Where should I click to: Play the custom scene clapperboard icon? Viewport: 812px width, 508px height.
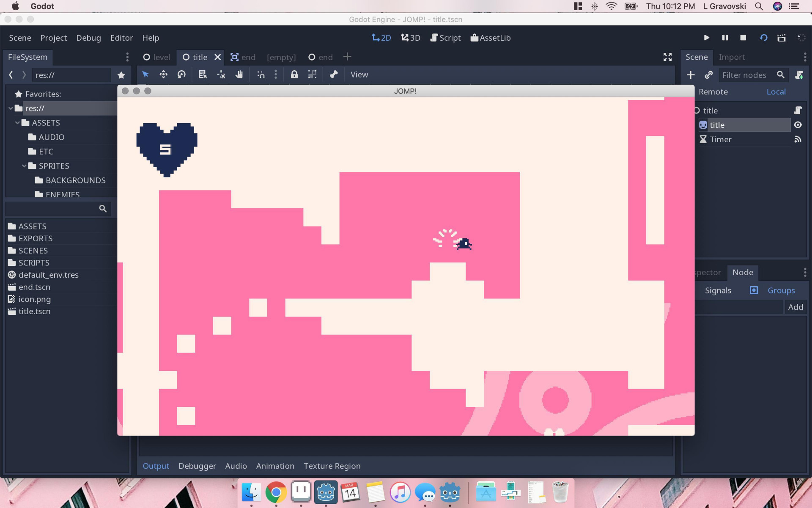pyautogui.click(x=782, y=38)
